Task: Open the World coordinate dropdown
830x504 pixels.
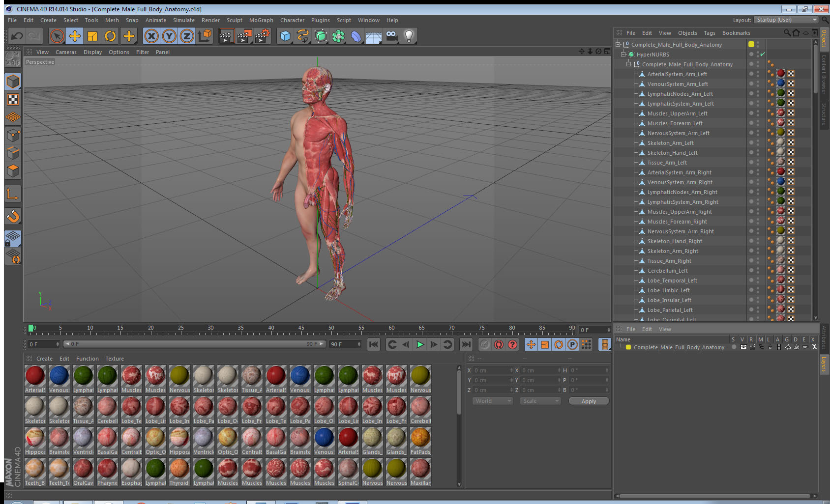Action: (493, 401)
